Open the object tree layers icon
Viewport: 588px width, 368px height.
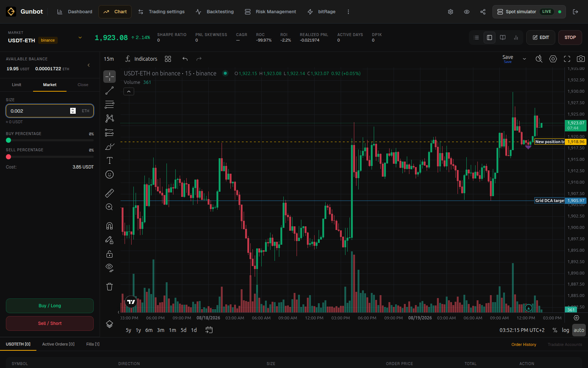click(x=110, y=324)
